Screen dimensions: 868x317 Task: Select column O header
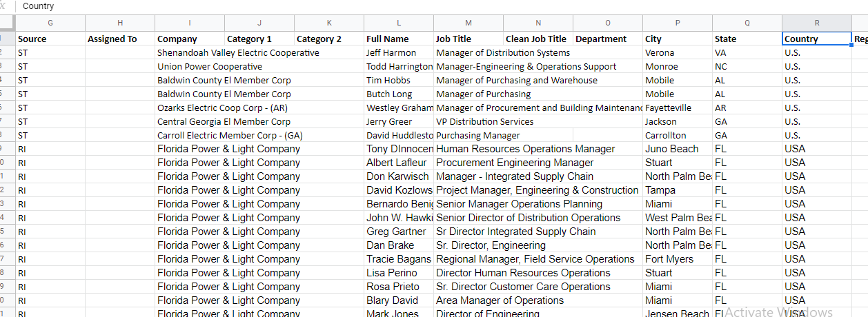coord(608,23)
